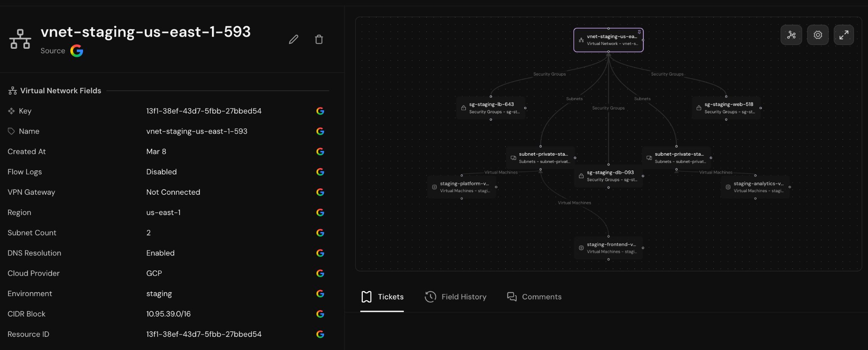The image size is (868, 350).
Task: Click Google icon in DNS Resolution row
Action: click(320, 253)
